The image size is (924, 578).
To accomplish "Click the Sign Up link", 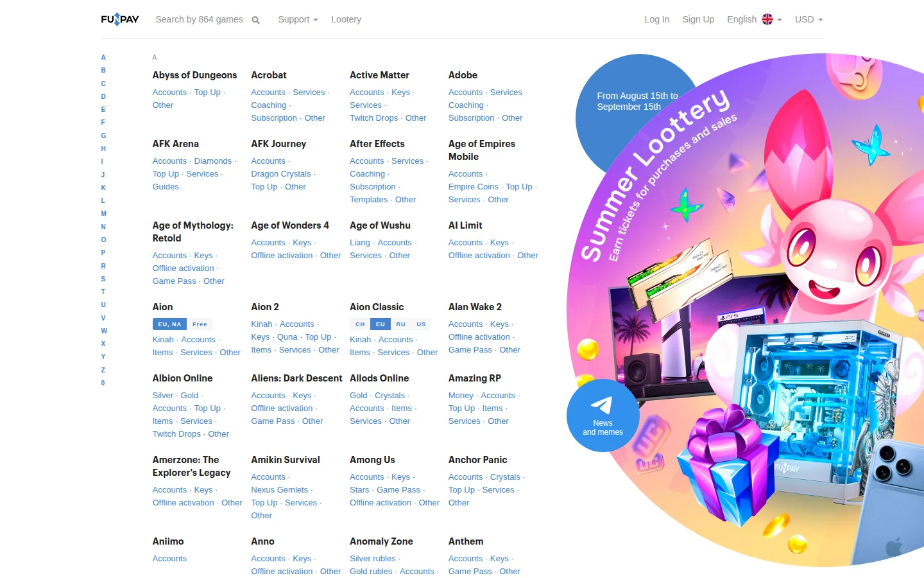I will pyautogui.click(x=698, y=19).
